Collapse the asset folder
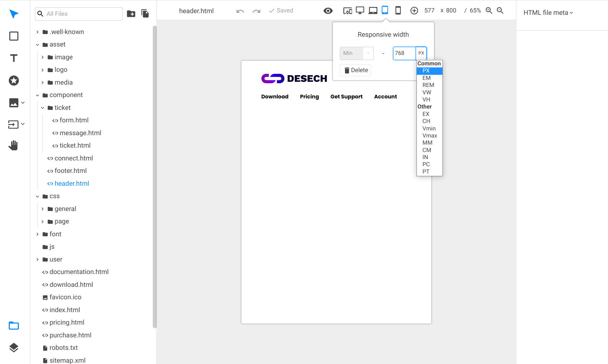The image size is (608, 364). click(x=37, y=44)
